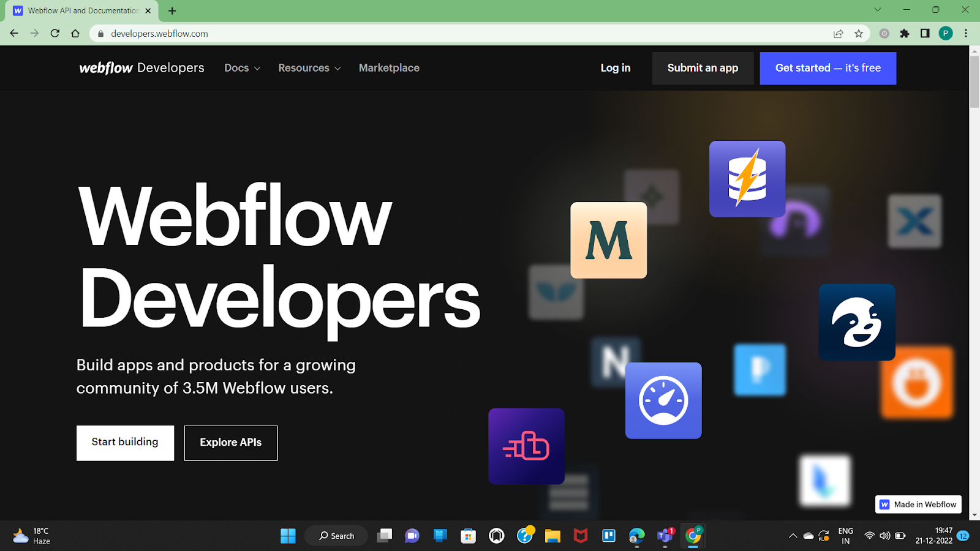Click the Submit an app button
Screen dimensions: 980x551
(x=703, y=68)
